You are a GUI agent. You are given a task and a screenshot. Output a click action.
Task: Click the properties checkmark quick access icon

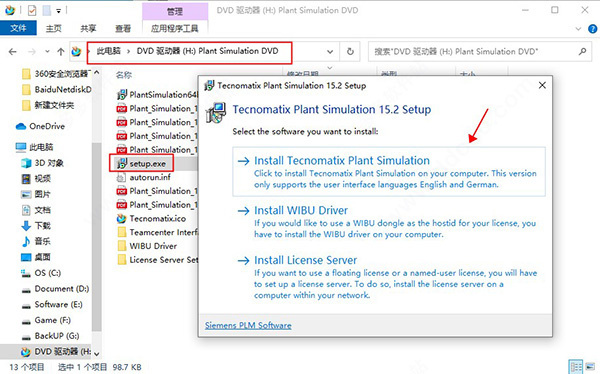32,11
